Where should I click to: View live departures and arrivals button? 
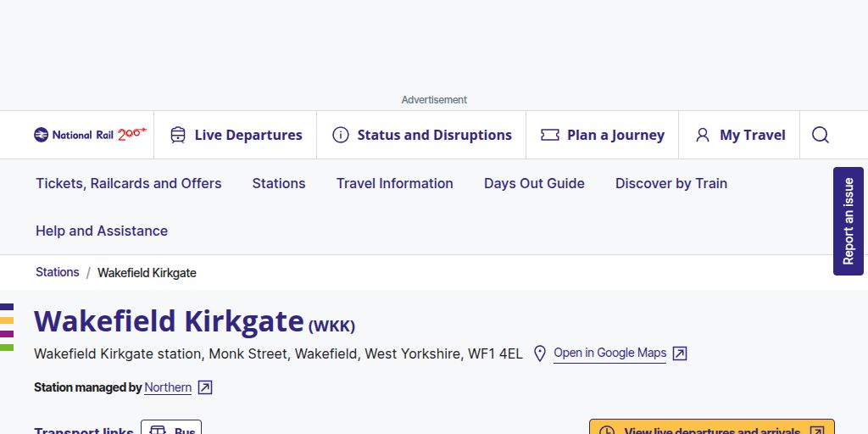[x=712, y=429]
